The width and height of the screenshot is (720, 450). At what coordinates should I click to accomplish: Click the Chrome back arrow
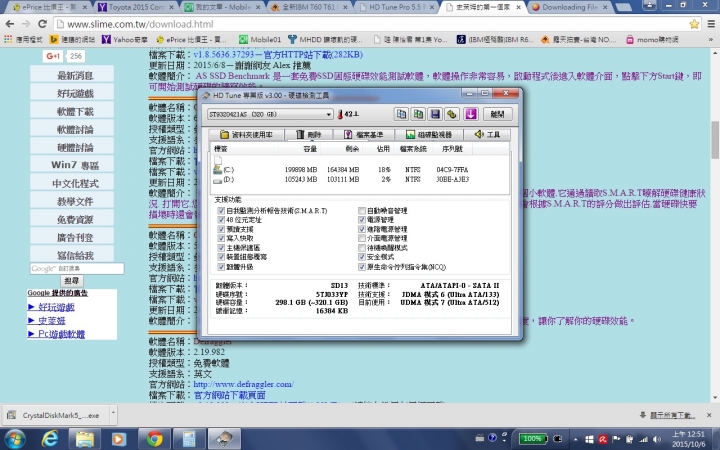tap(10, 24)
